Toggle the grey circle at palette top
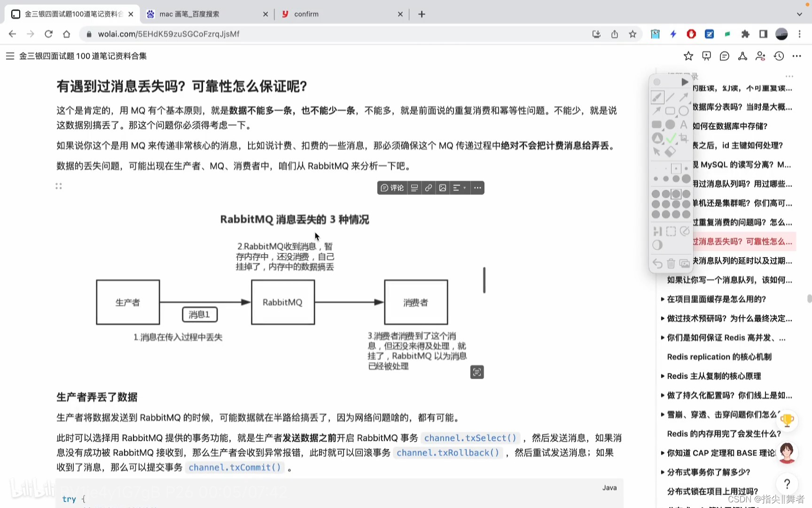 pos(657,82)
